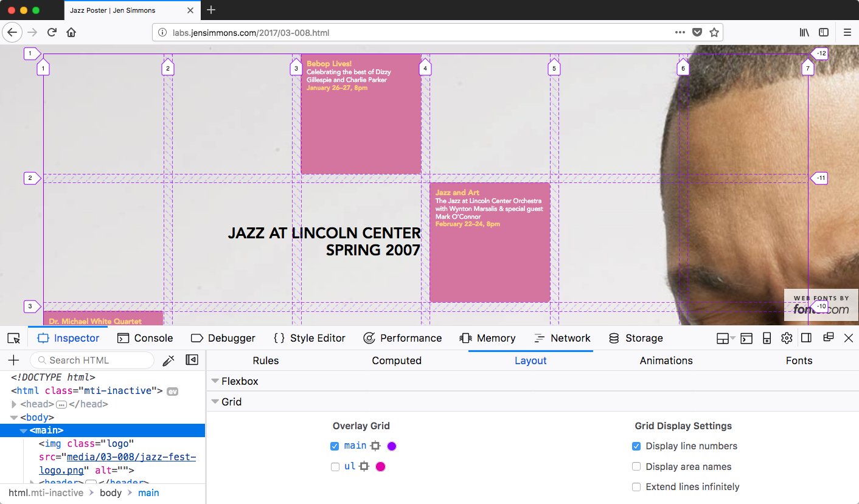This screenshot has width=859, height=504.
Task: Toggle the split console icon
Action: (746, 338)
